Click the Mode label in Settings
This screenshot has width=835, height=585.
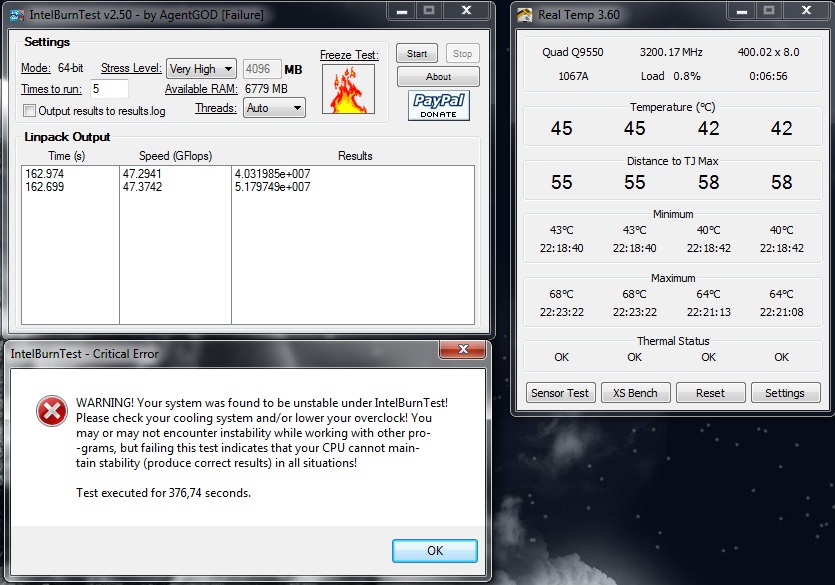[x=36, y=68]
